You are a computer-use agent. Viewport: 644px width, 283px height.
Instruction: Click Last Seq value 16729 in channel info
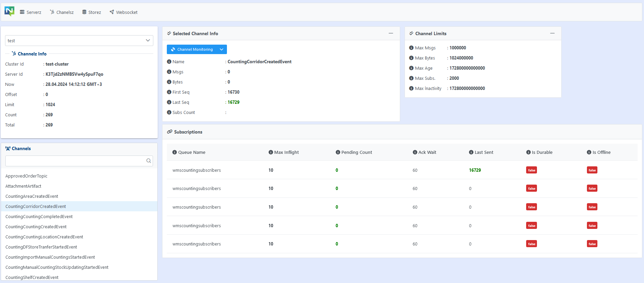click(x=233, y=102)
